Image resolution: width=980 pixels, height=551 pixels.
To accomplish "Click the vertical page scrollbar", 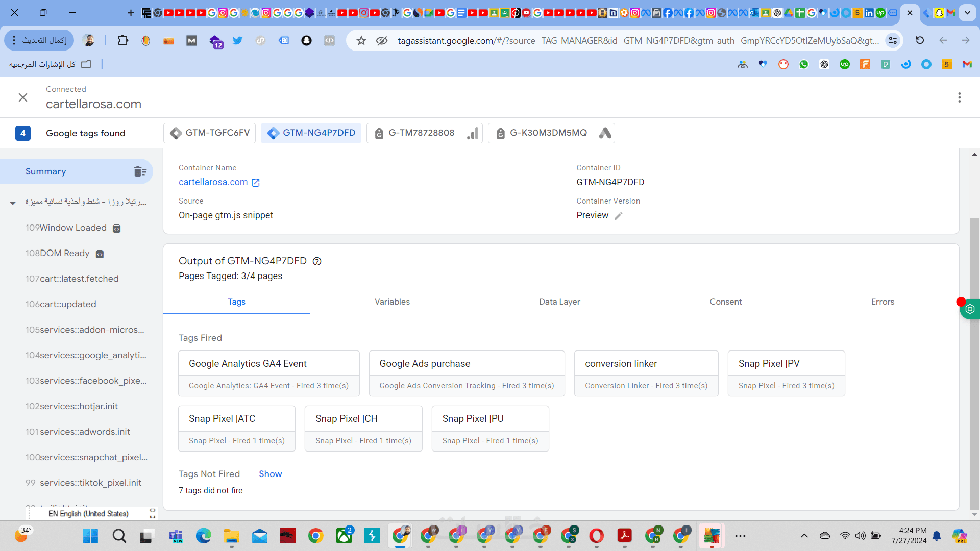I will (x=974, y=364).
